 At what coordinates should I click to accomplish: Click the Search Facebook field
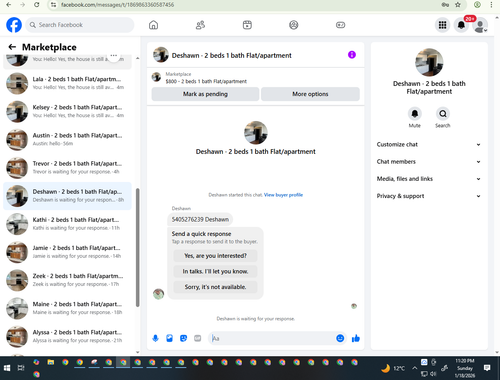[x=80, y=25]
